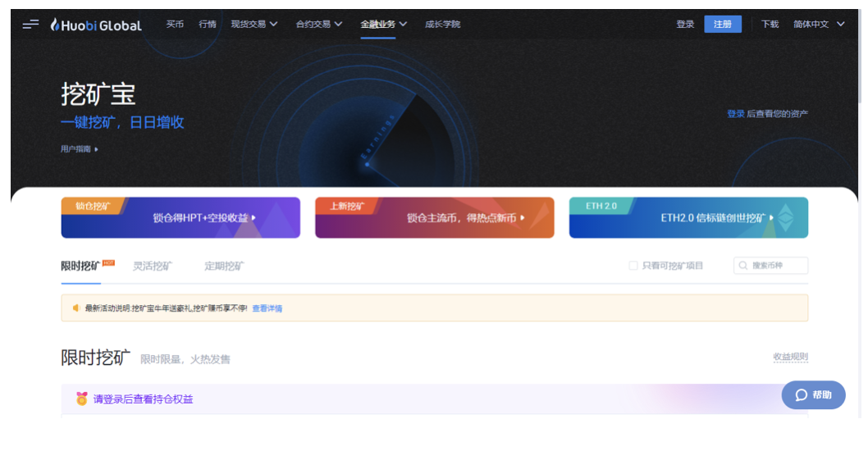Viewport: 868px width, 451px height.
Task: Switch to the 灵活挖矿 tab
Action: [153, 266]
